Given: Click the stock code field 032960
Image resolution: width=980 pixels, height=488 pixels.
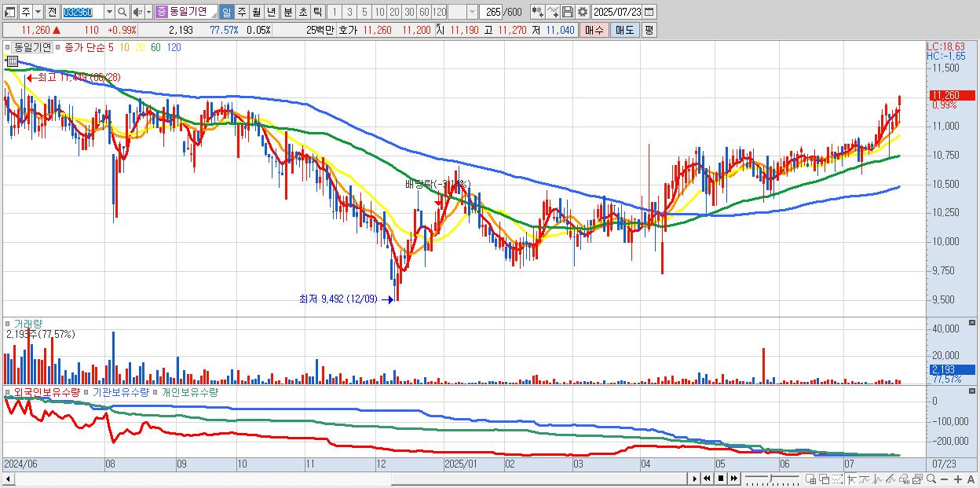Looking at the screenshot, I should 82,12.
